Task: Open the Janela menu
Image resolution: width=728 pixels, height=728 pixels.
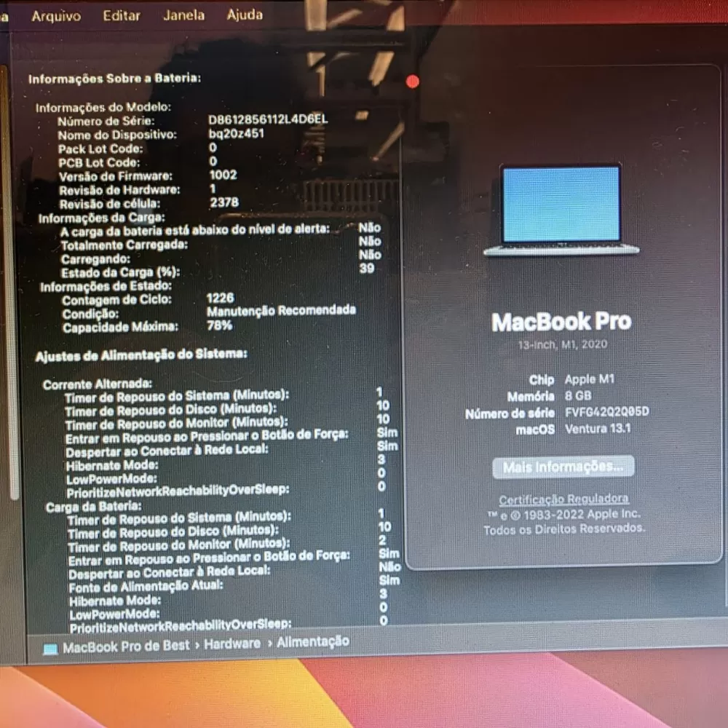Action: 184,15
